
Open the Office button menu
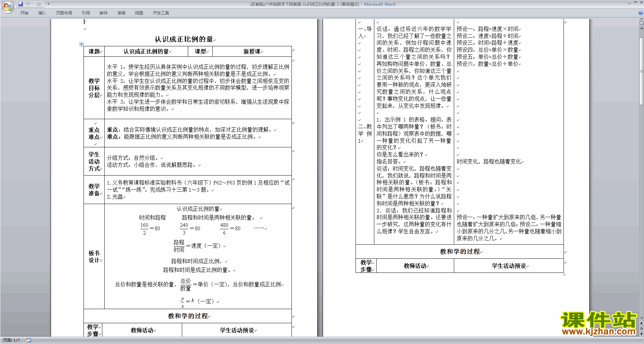click(x=7, y=7)
